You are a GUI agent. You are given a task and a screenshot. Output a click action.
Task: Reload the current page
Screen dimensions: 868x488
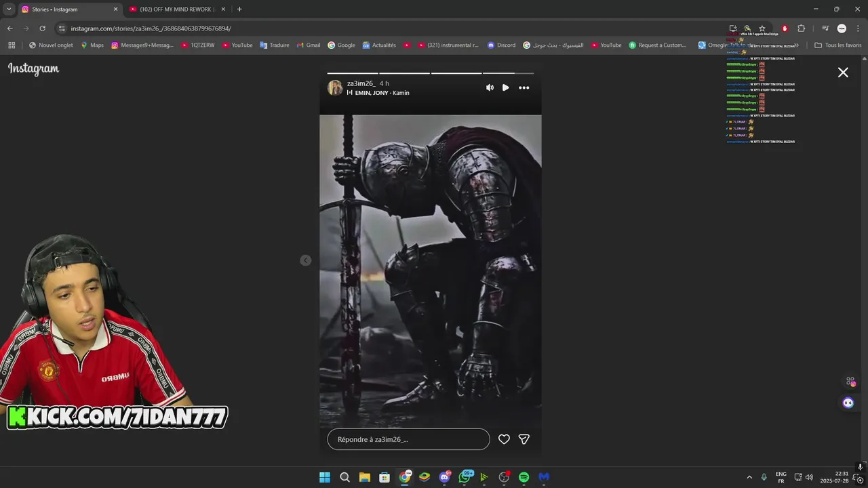tap(42, 28)
